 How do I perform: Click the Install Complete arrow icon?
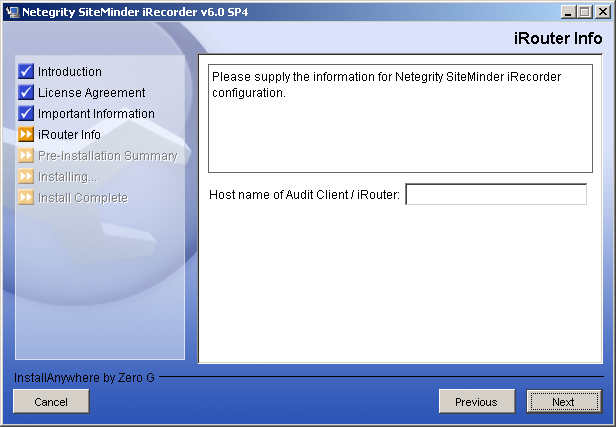(26, 198)
